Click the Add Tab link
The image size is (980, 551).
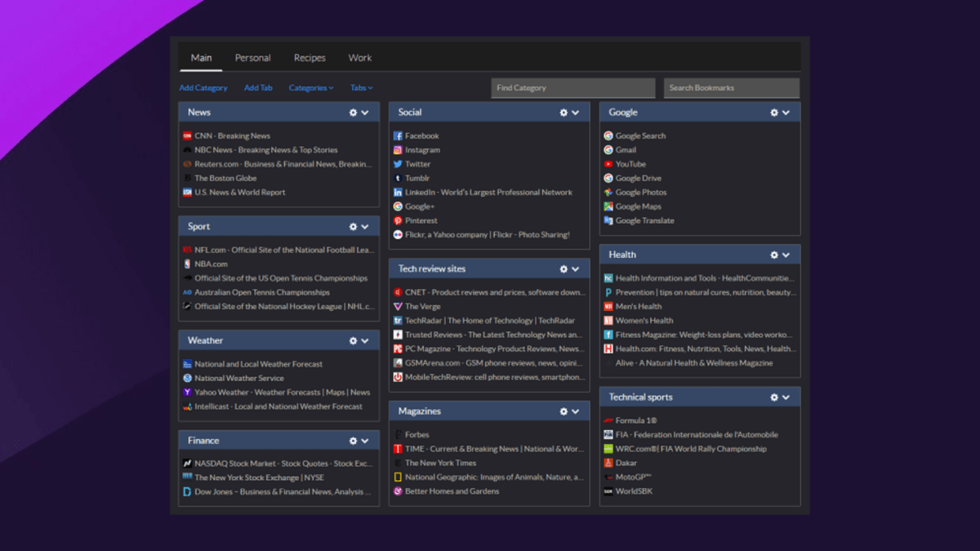258,87
